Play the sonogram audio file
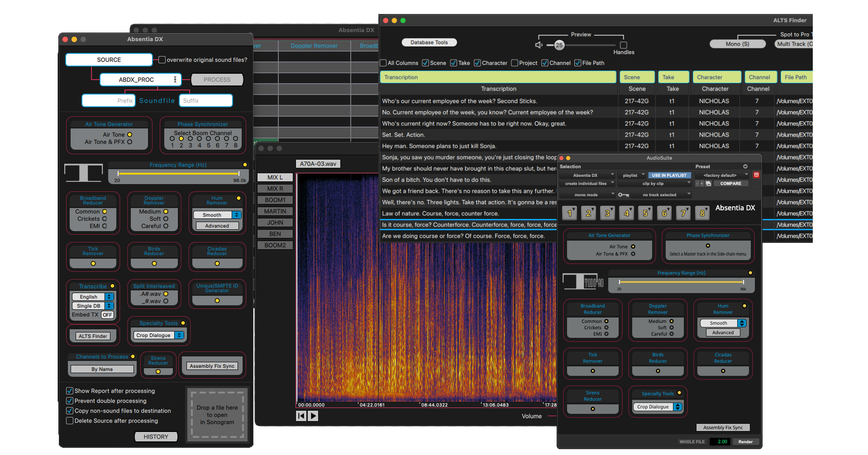This screenshot has width=868, height=455. pos(313,416)
